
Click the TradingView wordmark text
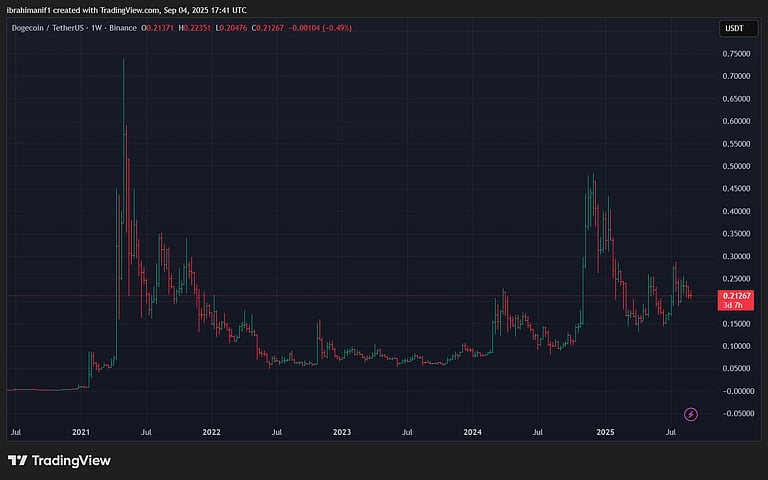[71, 460]
